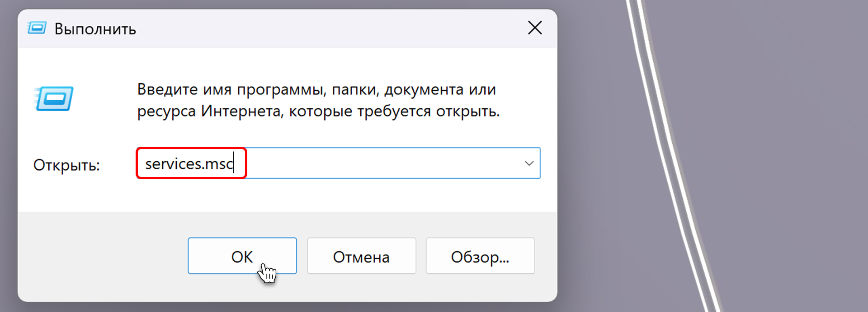Click the description line starting with Введите
The image size is (868, 312).
point(316,89)
